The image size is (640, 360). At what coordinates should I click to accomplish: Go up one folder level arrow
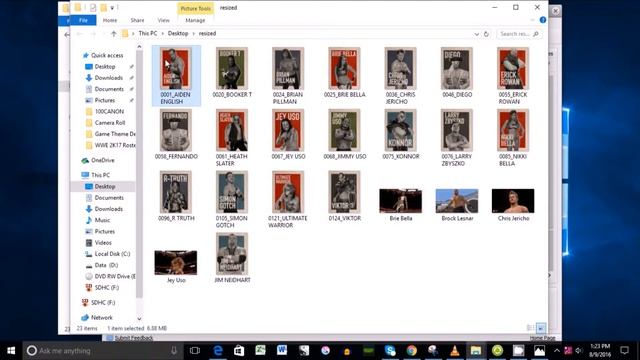click(113, 34)
